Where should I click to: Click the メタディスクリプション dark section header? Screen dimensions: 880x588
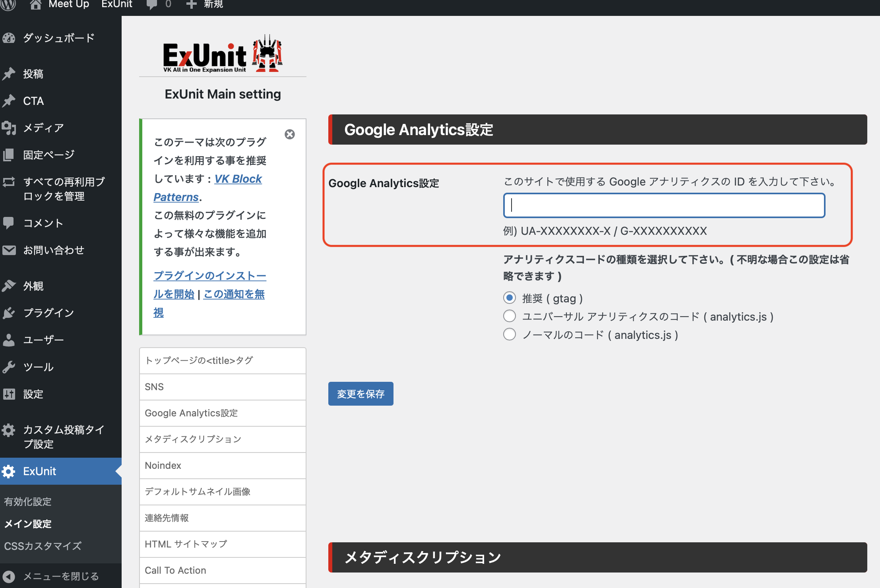598,557
